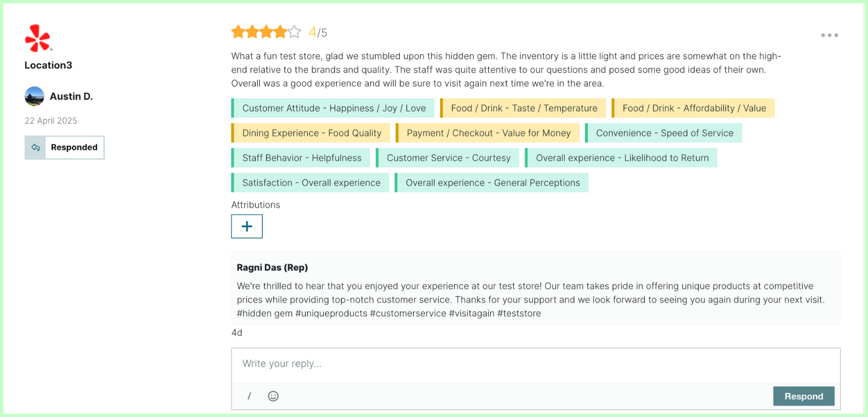Choose the Dining Experience - Food Quality tag
The width and height of the screenshot is (868, 417).
[x=311, y=133]
